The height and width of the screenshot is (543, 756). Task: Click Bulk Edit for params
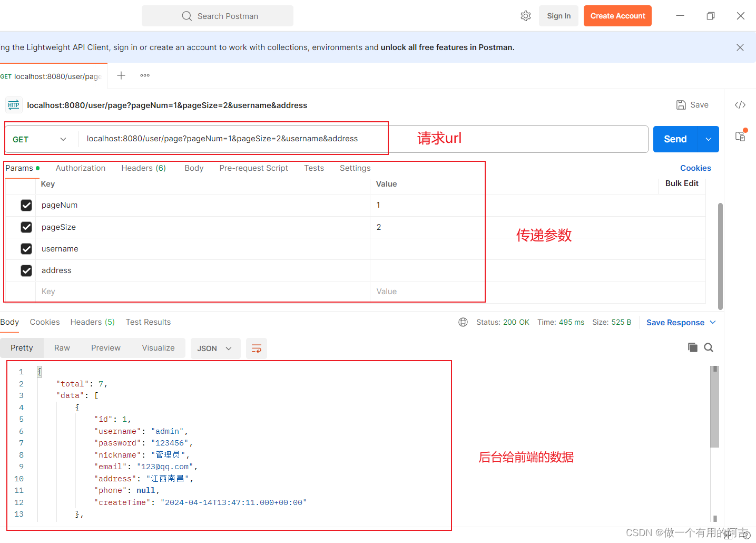pos(682,183)
